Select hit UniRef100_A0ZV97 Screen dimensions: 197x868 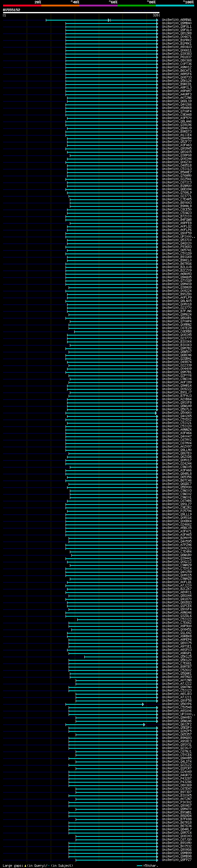click(x=177, y=447)
